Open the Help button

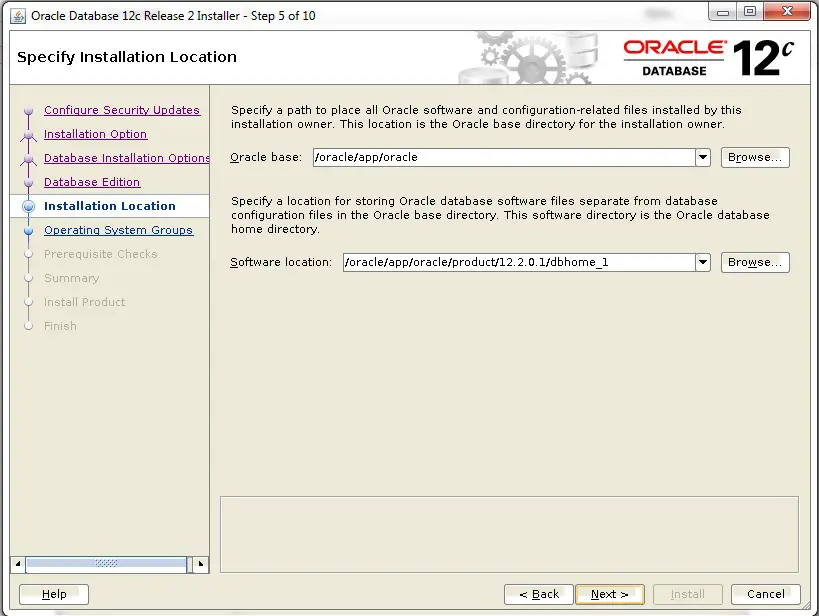click(x=54, y=594)
